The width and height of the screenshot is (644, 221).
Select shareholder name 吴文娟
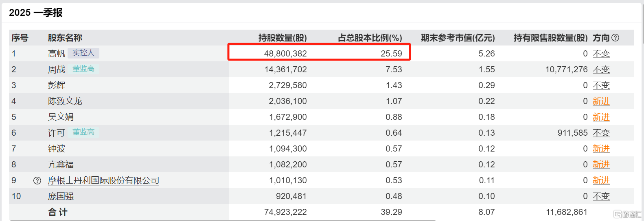point(61,117)
